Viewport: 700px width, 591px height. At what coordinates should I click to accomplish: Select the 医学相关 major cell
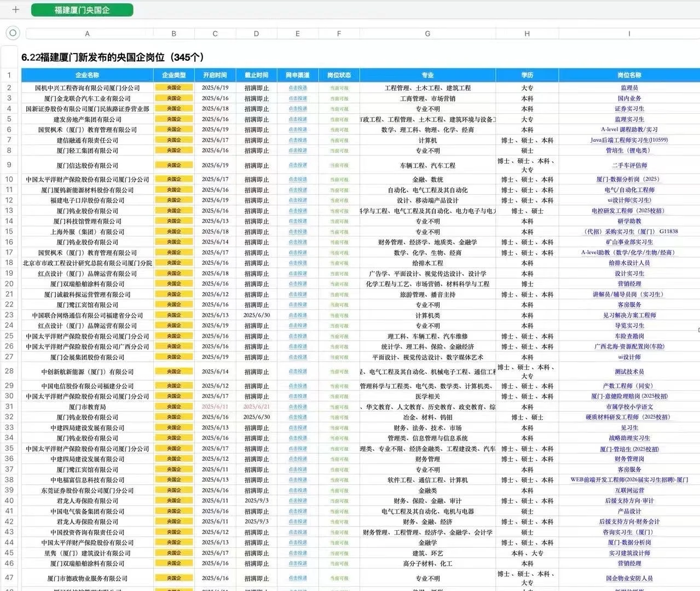pyautogui.click(x=427, y=396)
